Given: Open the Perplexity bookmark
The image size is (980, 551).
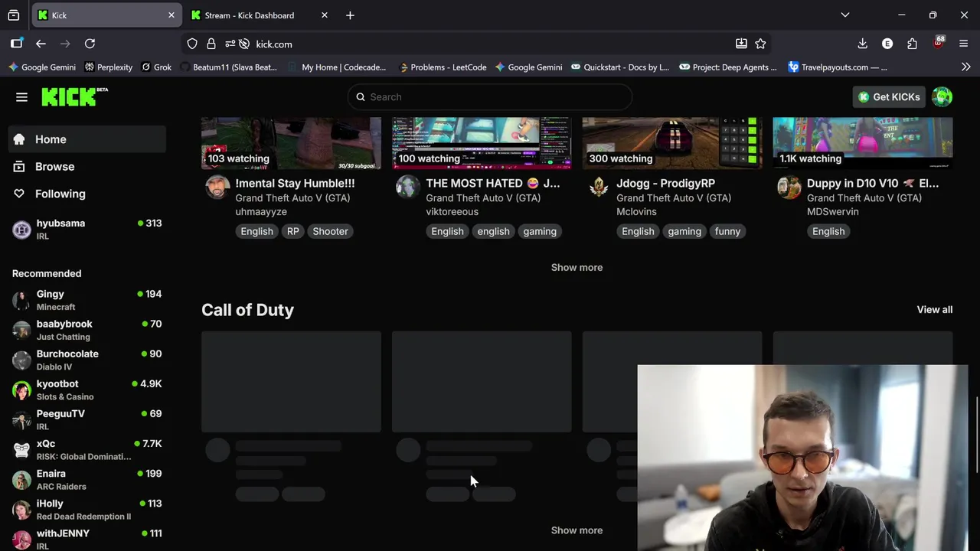Looking at the screenshot, I should coord(108,67).
